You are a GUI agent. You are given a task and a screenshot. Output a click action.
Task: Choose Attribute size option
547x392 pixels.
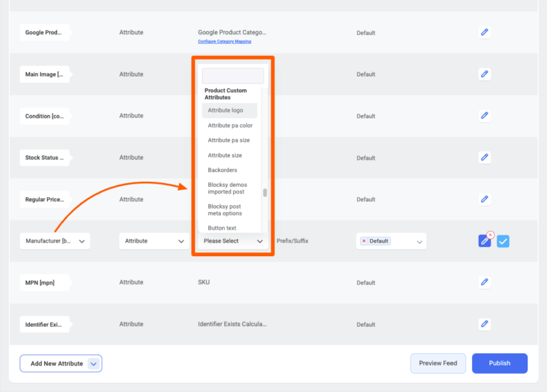(x=225, y=155)
